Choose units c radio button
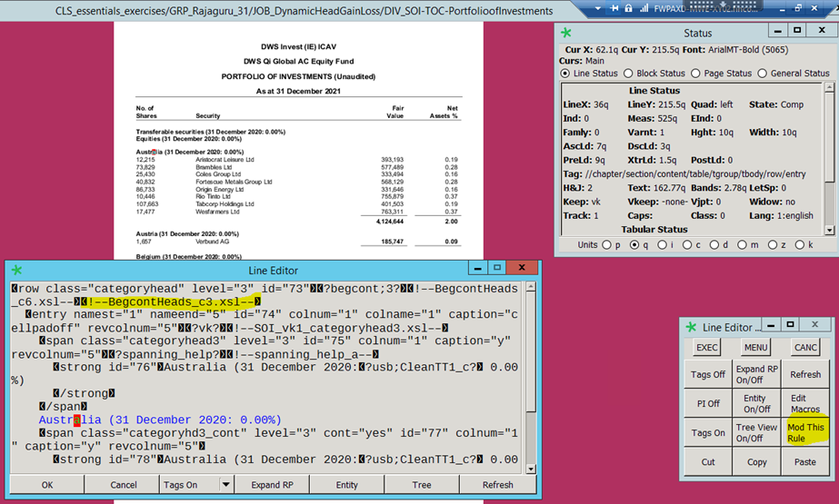 pyautogui.click(x=688, y=245)
